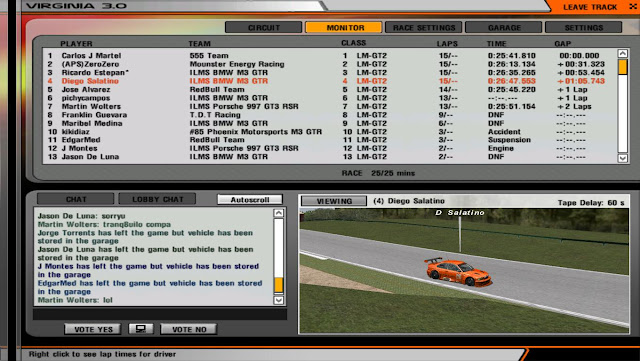Click the X icon beside Leave Track
The width and height of the screenshot is (640, 361).
pyautogui.click(x=633, y=7)
